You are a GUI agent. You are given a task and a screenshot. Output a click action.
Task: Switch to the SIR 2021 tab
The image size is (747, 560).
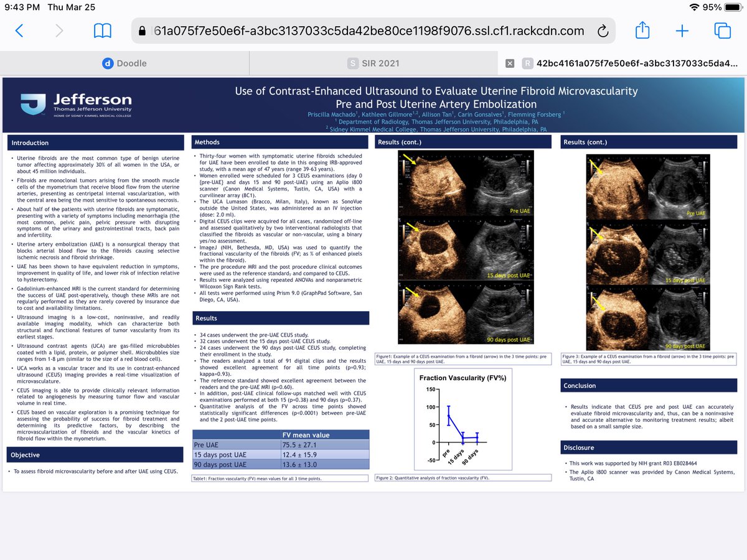tap(374, 63)
